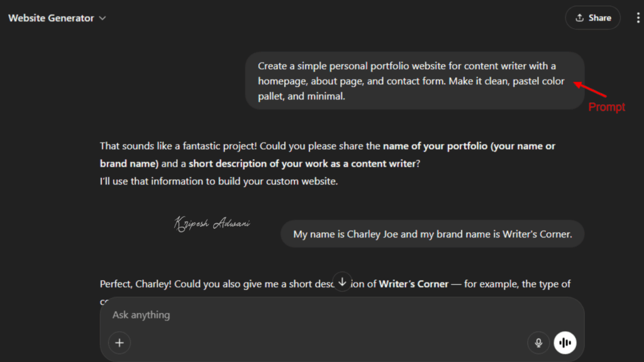
Task: Click the mic icon inside the input bar
Action: click(538, 343)
